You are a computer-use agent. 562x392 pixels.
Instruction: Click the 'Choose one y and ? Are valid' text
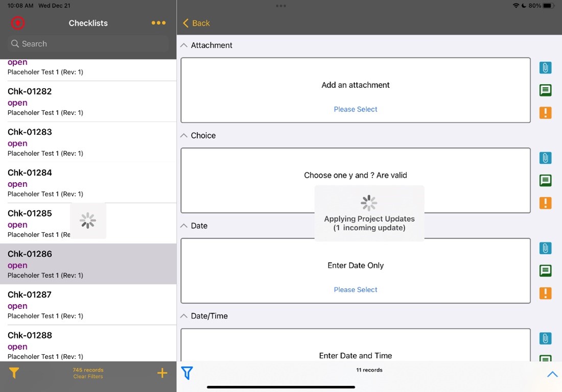356,175
